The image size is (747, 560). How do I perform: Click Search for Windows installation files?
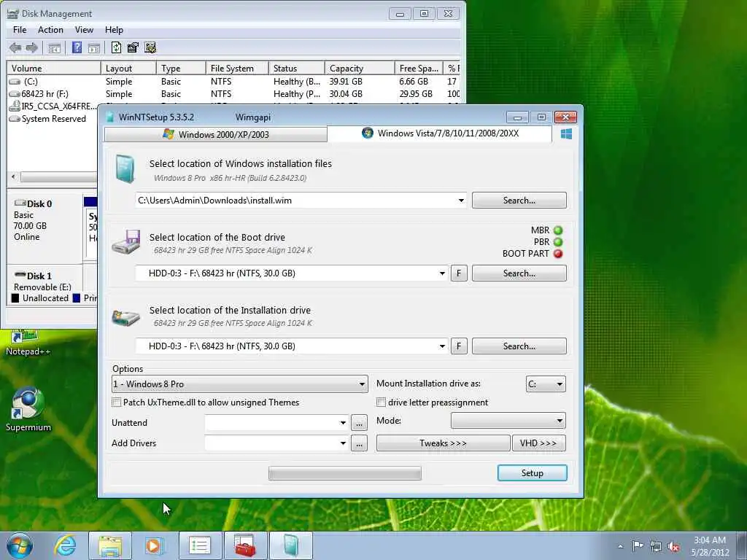[x=519, y=201]
